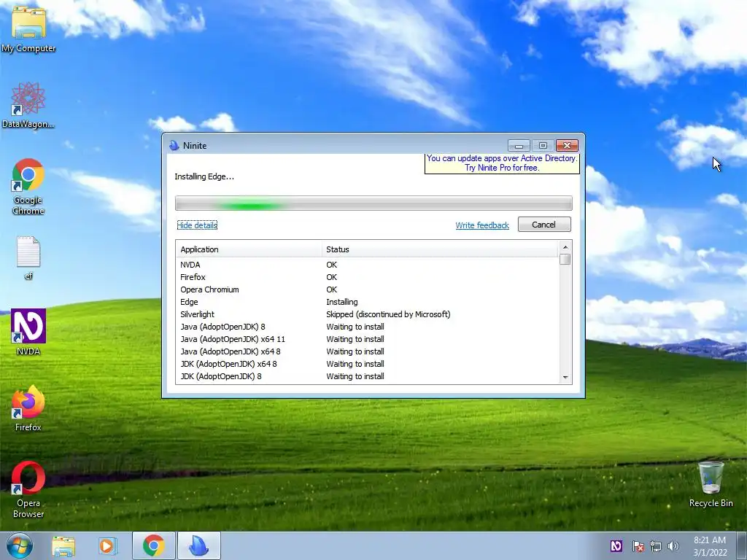Image resolution: width=747 pixels, height=560 pixels.
Task: Select Google Chrome desktop shortcut
Action: coord(28,187)
